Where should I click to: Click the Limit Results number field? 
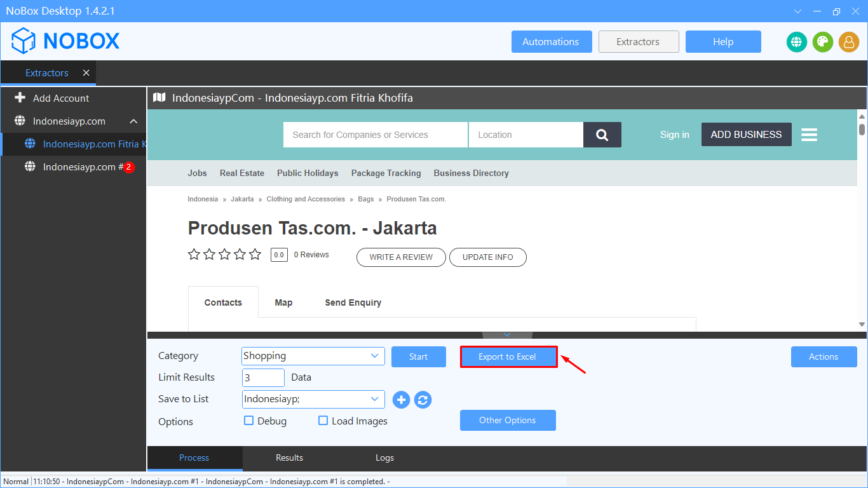pos(263,377)
